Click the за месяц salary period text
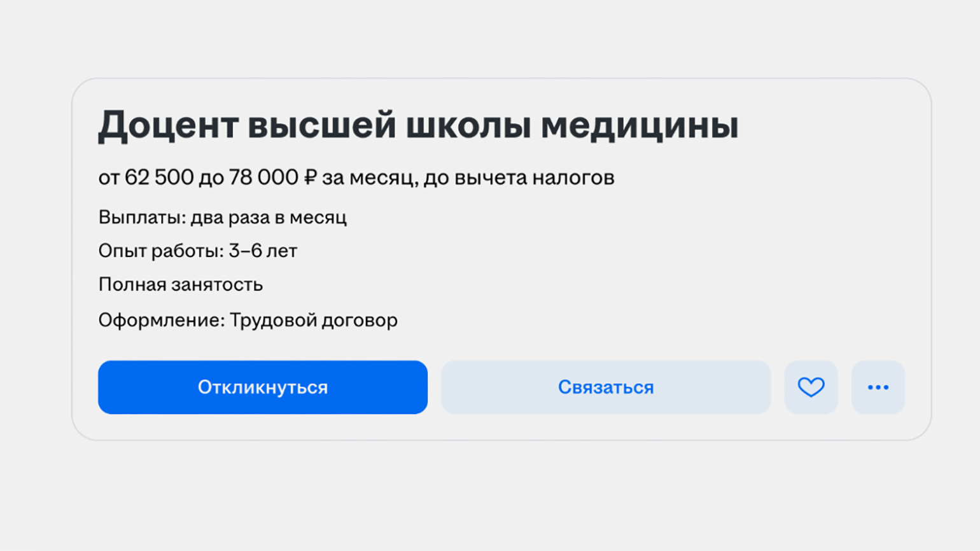 click(x=369, y=178)
